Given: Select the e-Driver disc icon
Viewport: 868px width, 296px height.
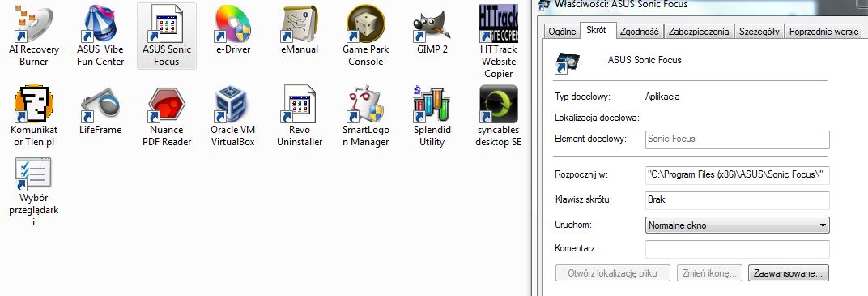Looking at the screenshot, I should point(233,24).
